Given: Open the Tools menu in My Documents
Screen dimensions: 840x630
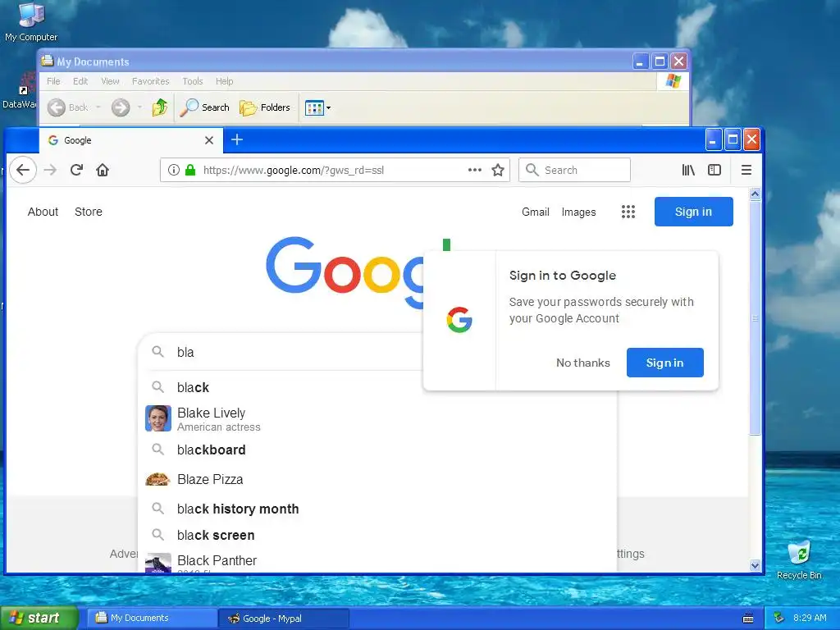Looking at the screenshot, I should tap(192, 81).
